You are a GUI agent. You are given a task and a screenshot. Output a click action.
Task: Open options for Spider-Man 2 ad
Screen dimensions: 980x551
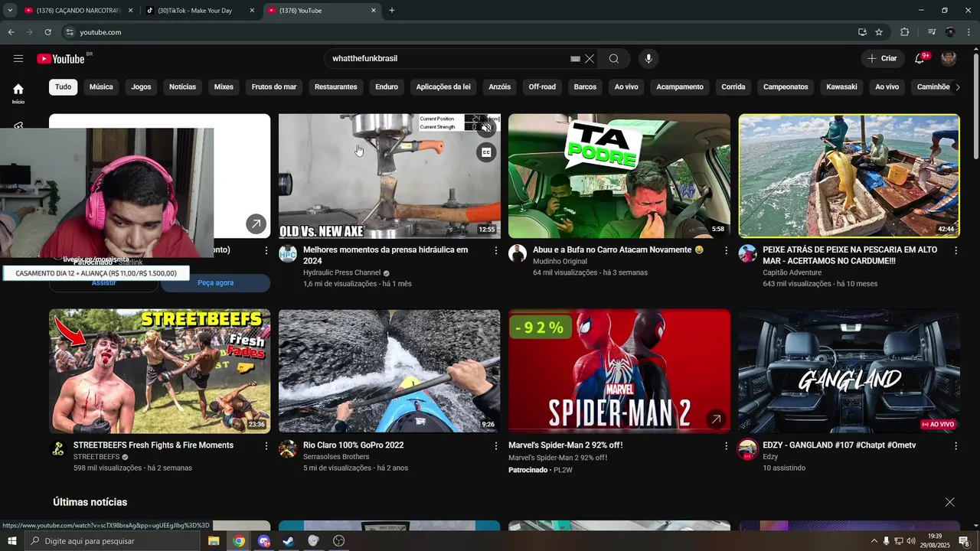[726, 446]
